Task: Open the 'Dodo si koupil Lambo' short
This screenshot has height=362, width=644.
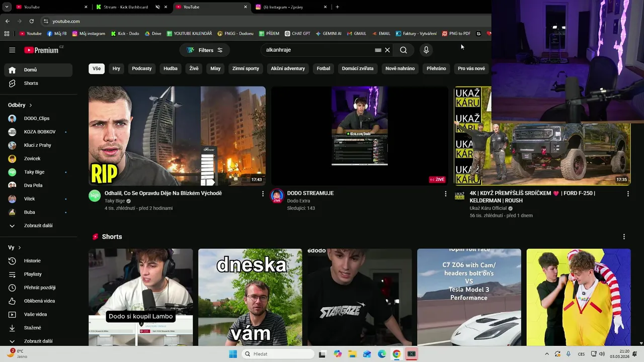Action: click(141, 297)
